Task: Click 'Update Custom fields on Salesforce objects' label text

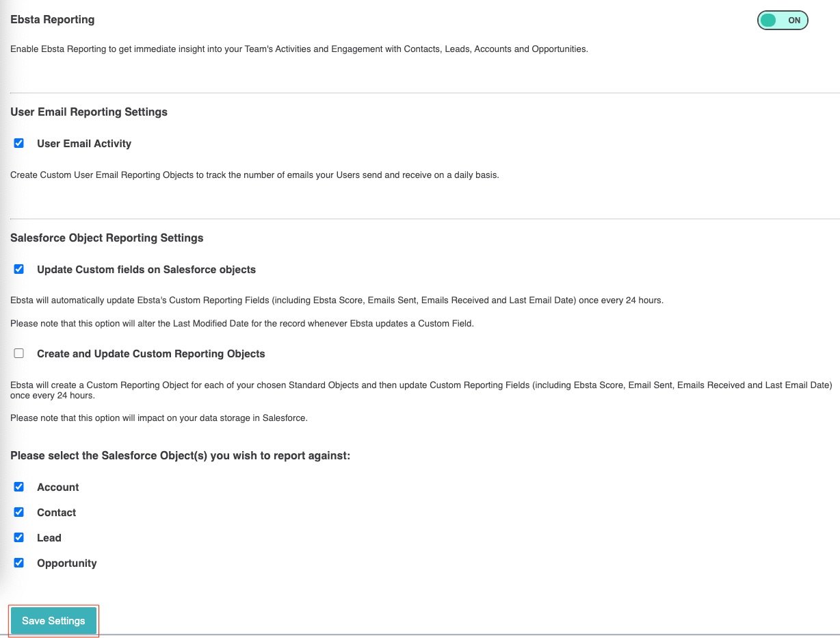Action: (x=146, y=270)
